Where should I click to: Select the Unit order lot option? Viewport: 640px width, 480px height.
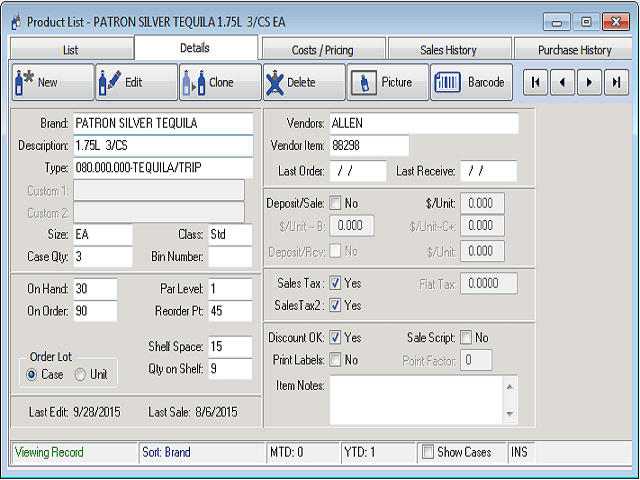(83, 375)
